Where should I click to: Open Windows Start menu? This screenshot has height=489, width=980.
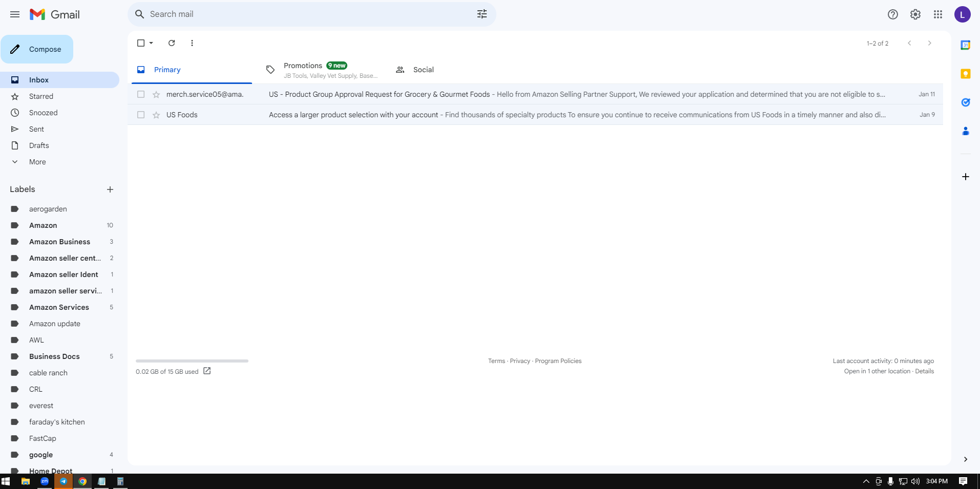tap(6, 481)
